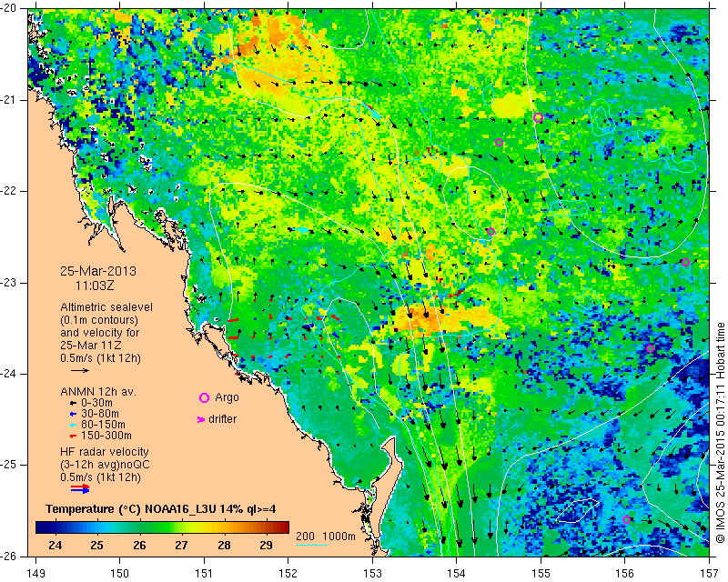
Task: Click the altimetric velocity scale arrow in legend
Action: click(x=80, y=370)
